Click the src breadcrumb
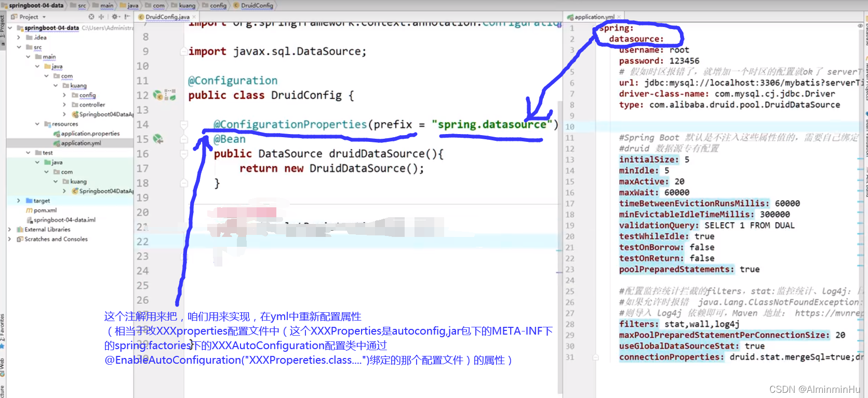This screenshot has height=398, width=868. (x=78, y=5)
